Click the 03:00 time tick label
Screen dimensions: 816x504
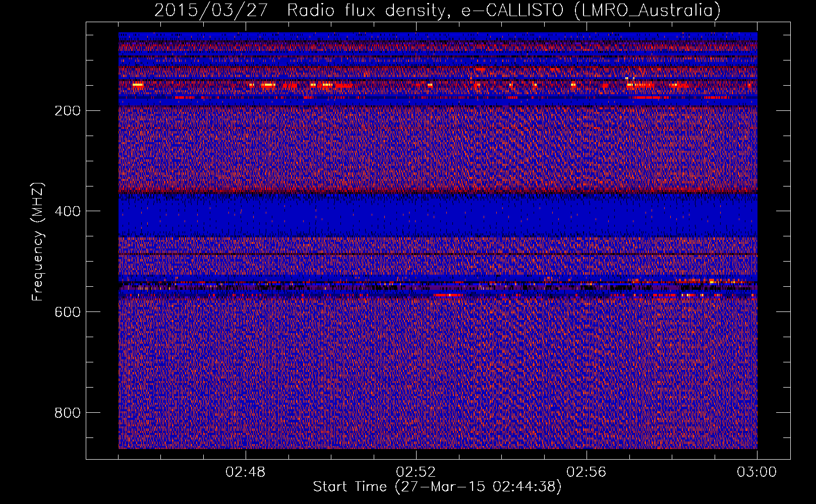756,472
